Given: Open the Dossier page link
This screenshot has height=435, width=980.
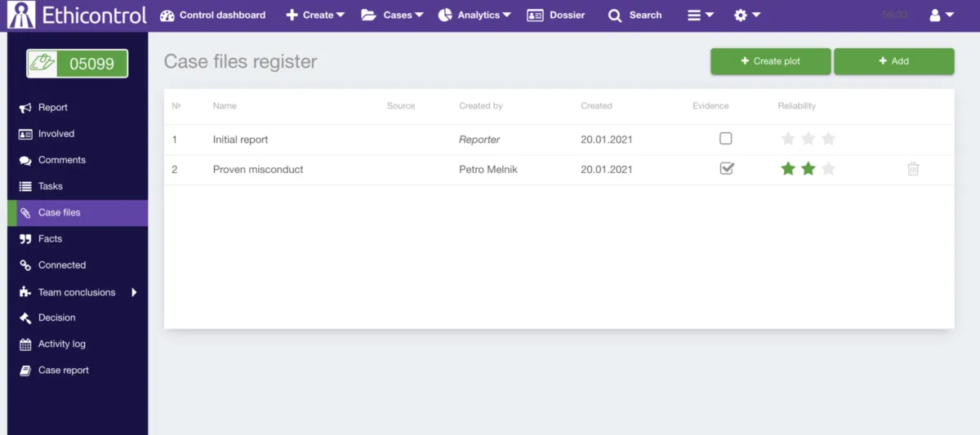Looking at the screenshot, I should coord(568,16).
